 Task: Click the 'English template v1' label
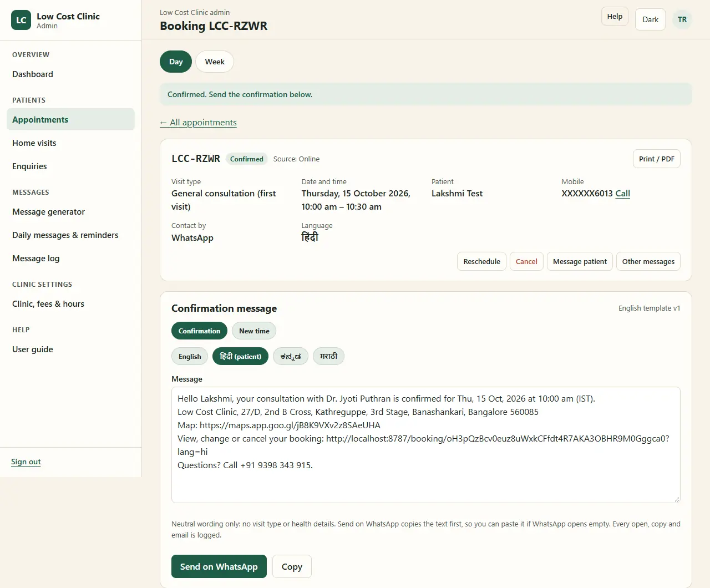coord(649,308)
